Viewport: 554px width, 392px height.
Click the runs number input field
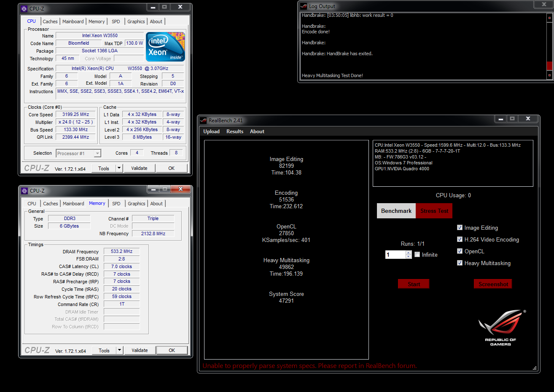(x=395, y=255)
